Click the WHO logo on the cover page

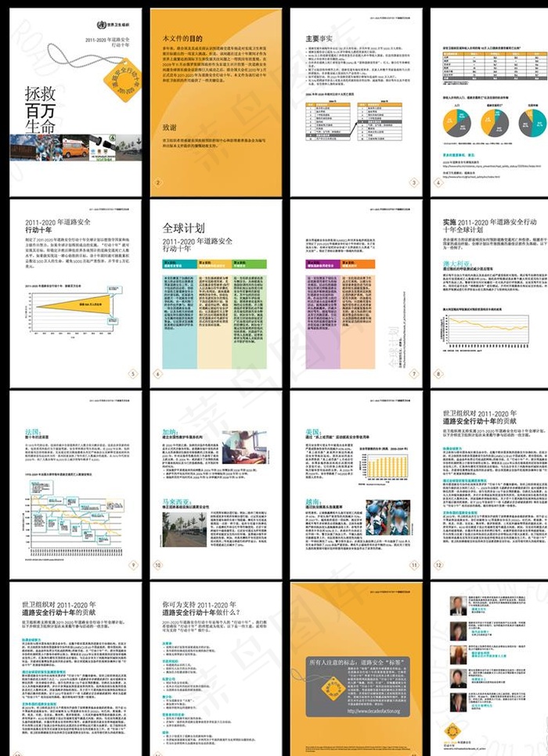(x=113, y=24)
